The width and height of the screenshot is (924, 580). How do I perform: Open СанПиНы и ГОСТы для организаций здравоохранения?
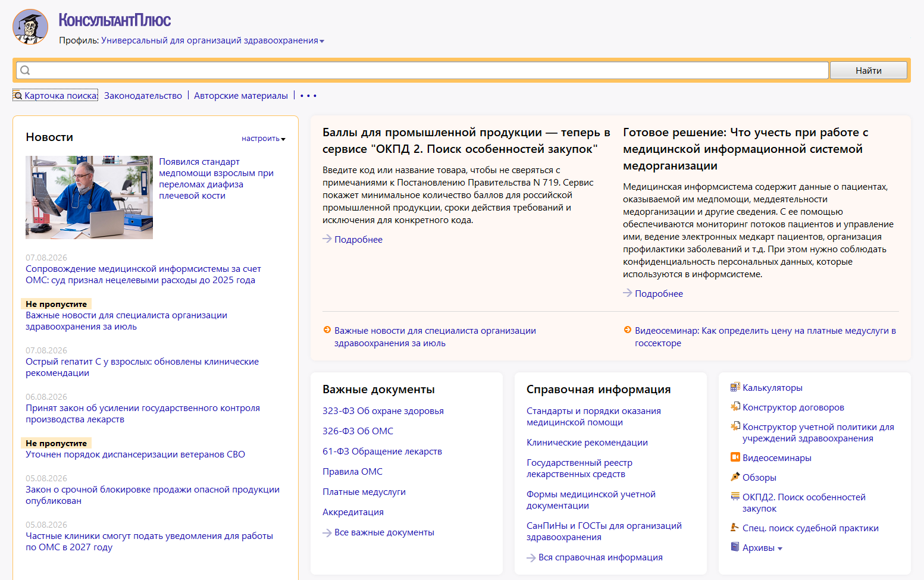tap(604, 531)
